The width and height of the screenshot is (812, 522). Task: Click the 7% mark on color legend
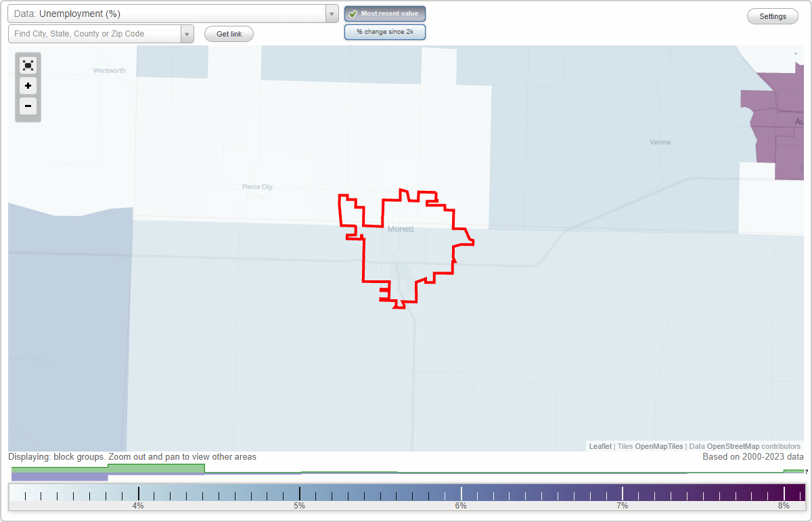point(622,506)
